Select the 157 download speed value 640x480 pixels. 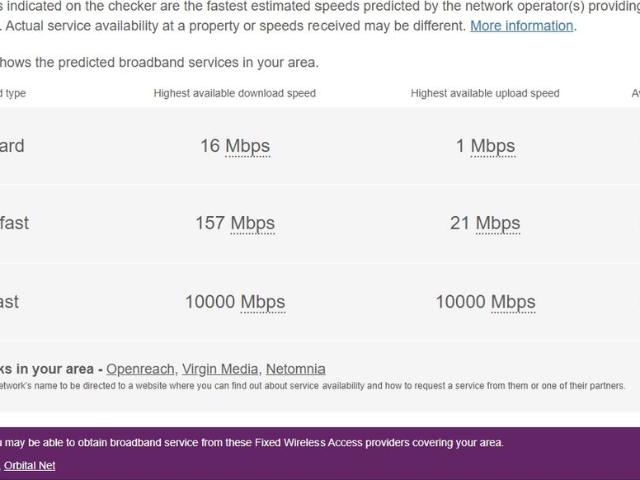point(210,223)
